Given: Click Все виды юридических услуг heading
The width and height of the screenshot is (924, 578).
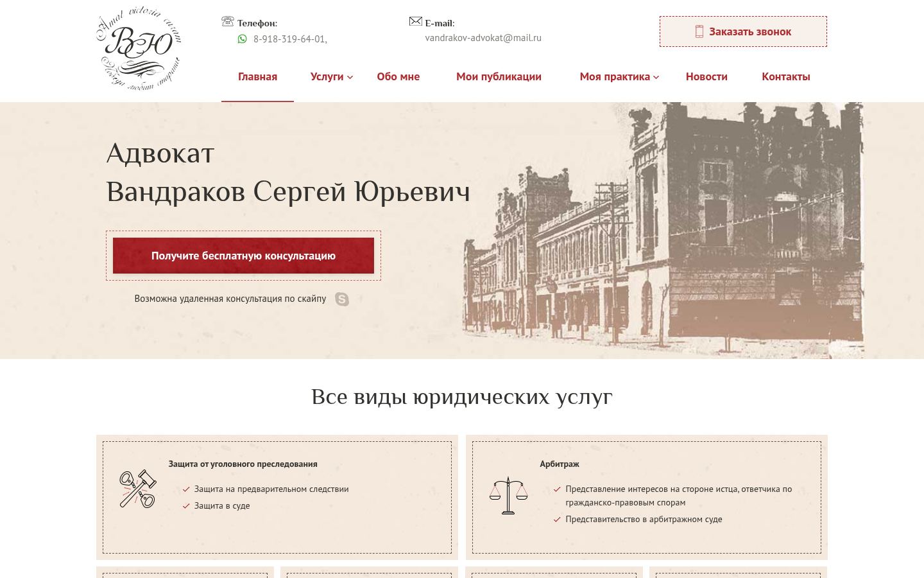Looking at the screenshot, I should pos(462,397).
